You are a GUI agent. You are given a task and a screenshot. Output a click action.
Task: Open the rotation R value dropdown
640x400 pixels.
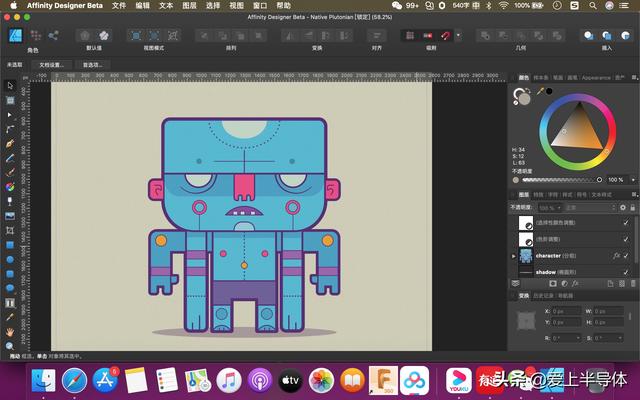coord(578,338)
